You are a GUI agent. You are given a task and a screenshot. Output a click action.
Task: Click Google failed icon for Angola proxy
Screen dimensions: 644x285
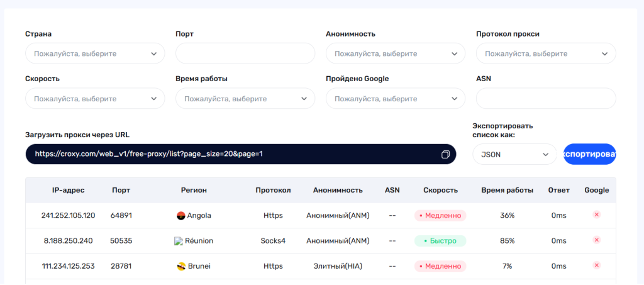596,215
